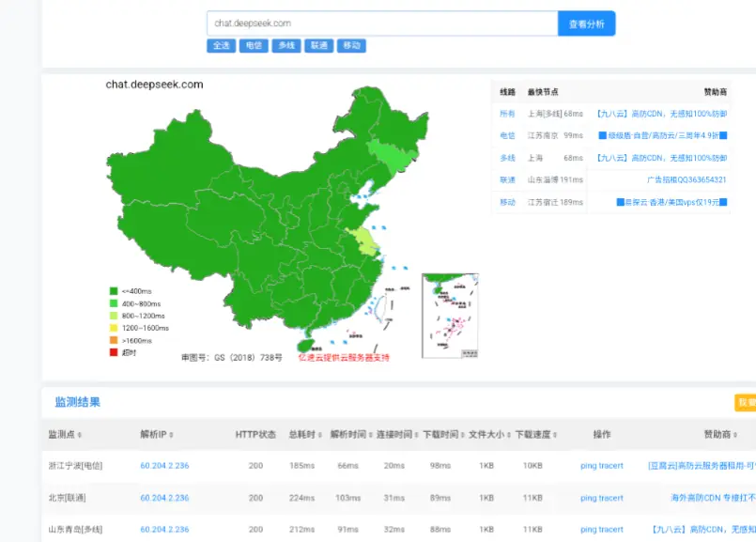Sort table by 下载速度 column arrow
Screen dimensions: 756x542
[555, 435]
